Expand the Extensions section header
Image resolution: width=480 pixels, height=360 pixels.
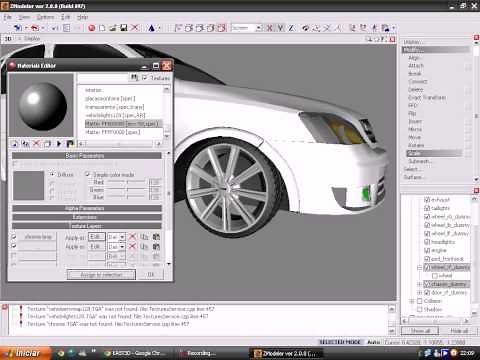[87, 217]
